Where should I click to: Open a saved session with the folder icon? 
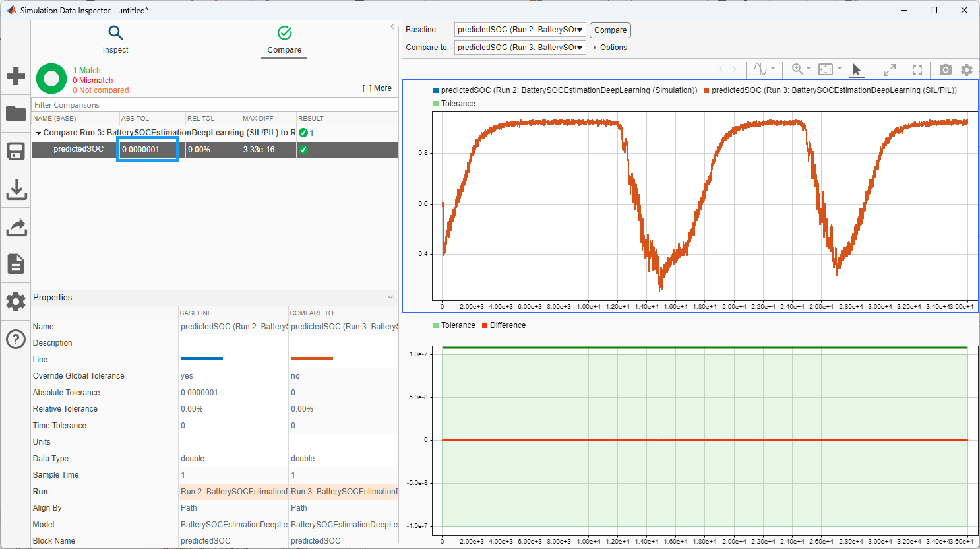point(16,113)
